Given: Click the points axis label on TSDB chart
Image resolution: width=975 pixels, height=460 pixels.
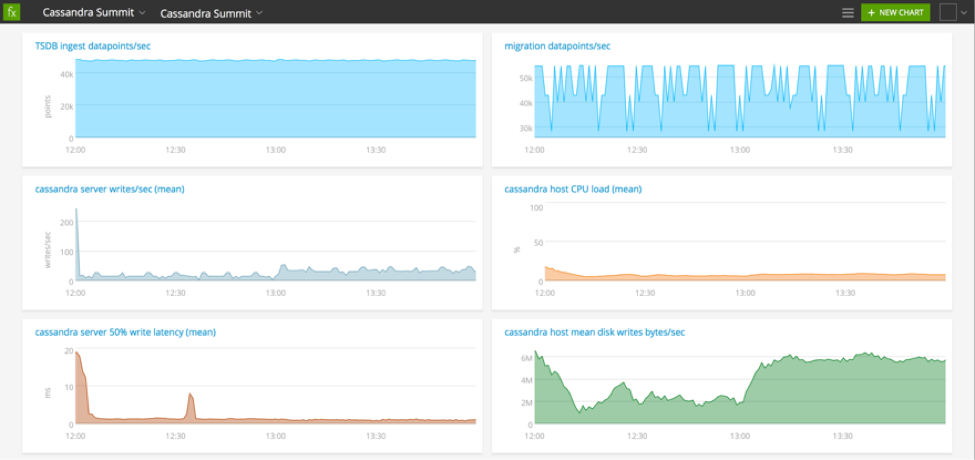Looking at the screenshot, I should coord(47,107).
